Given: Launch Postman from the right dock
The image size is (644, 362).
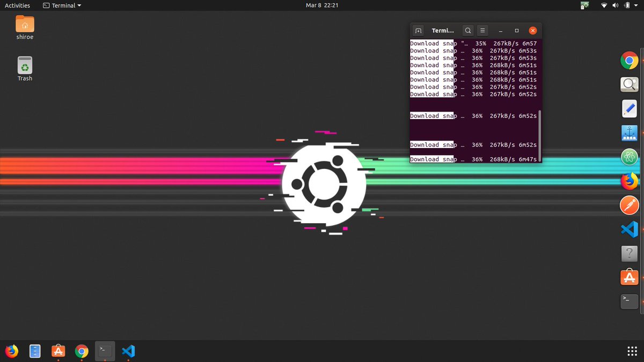Looking at the screenshot, I should pyautogui.click(x=629, y=205).
